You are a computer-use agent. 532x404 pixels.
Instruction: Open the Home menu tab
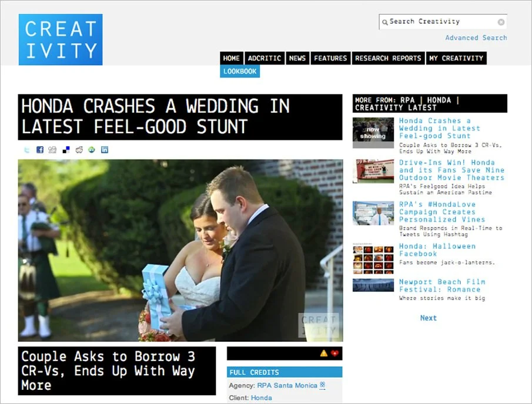(232, 58)
